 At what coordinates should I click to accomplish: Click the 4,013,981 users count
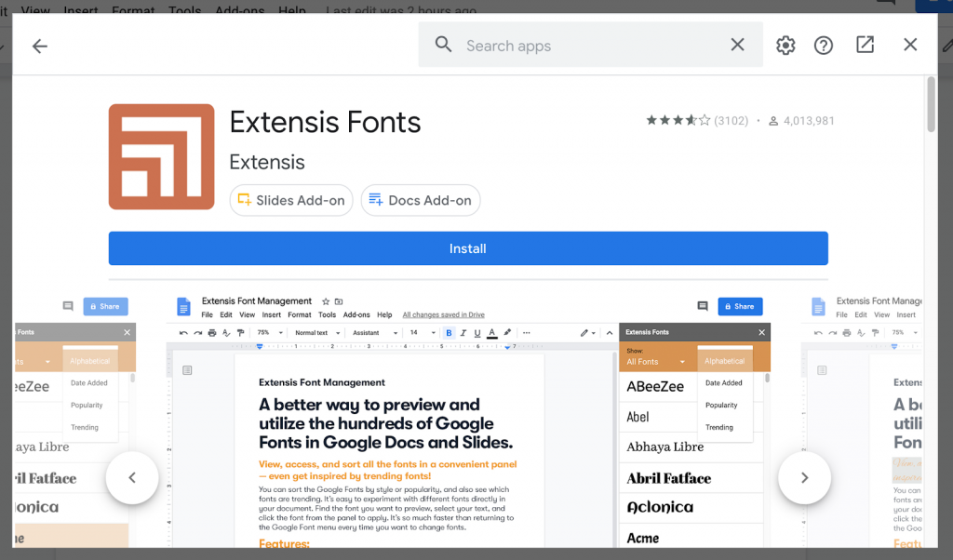tap(809, 121)
